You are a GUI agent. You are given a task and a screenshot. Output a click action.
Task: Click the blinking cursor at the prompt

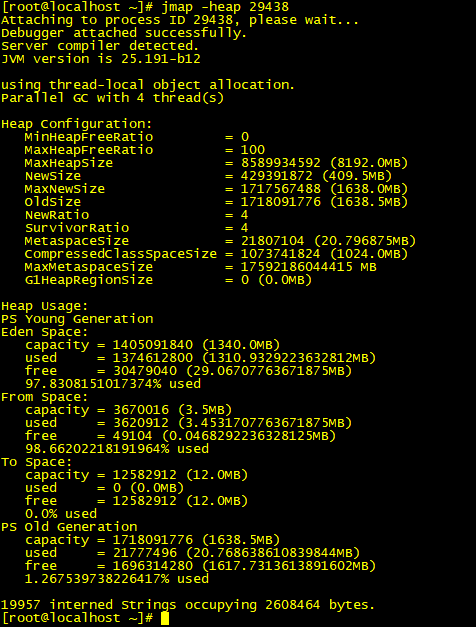click(x=165, y=618)
